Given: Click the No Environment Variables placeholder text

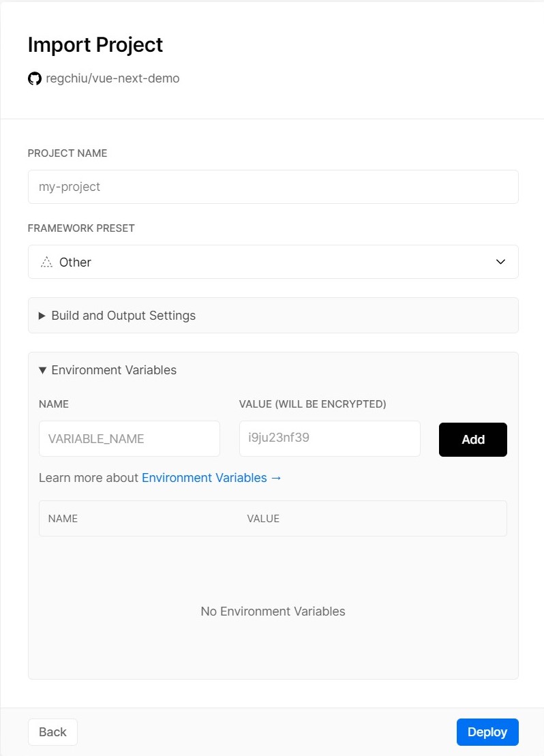Looking at the screenshot, I should pos(273,611).
